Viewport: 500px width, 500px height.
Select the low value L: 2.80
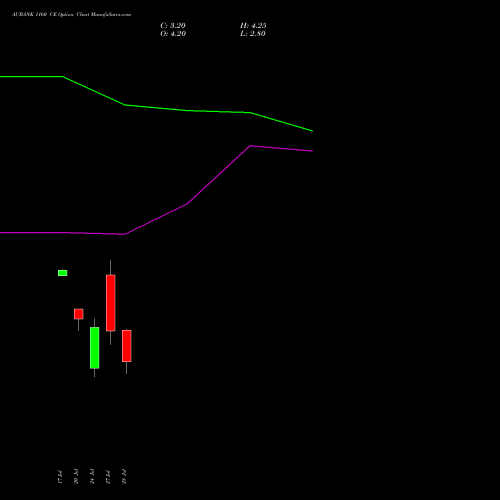pos(253,34)
